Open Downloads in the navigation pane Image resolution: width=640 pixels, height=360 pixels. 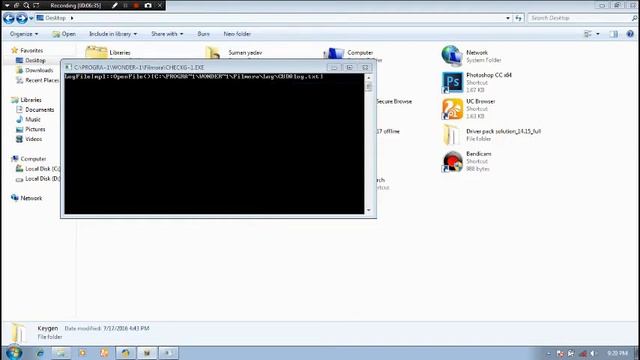coord(39,70)
